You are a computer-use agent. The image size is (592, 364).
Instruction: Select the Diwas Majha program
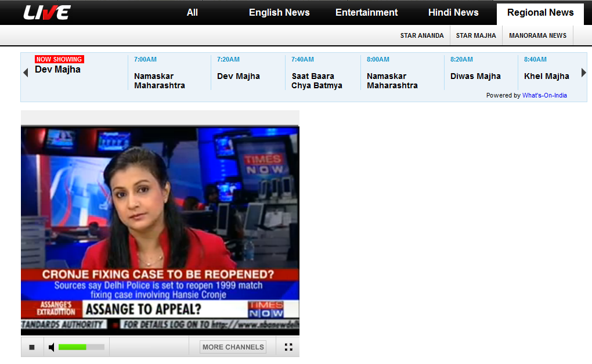[x=475, y=76]
